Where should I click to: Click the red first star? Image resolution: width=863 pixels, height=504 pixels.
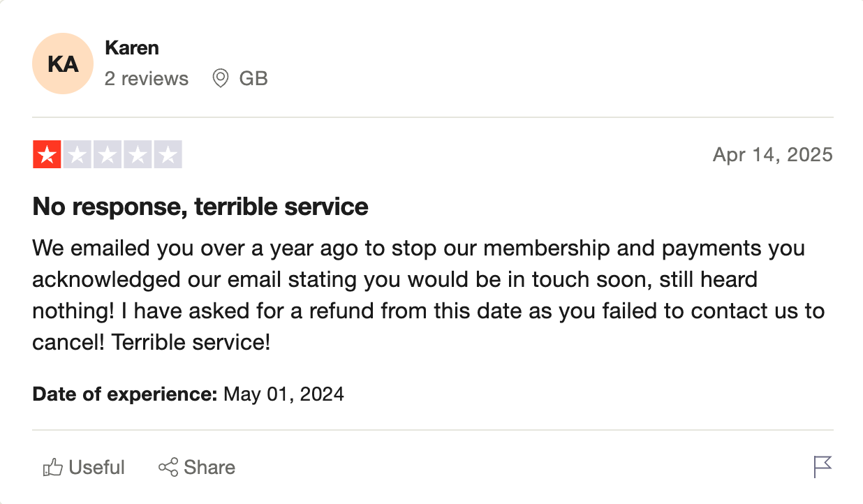47,154
